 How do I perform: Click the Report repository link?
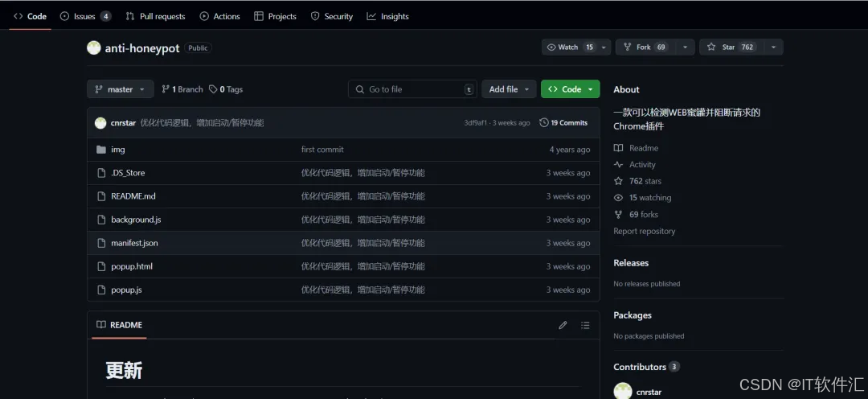pos(645,231)
